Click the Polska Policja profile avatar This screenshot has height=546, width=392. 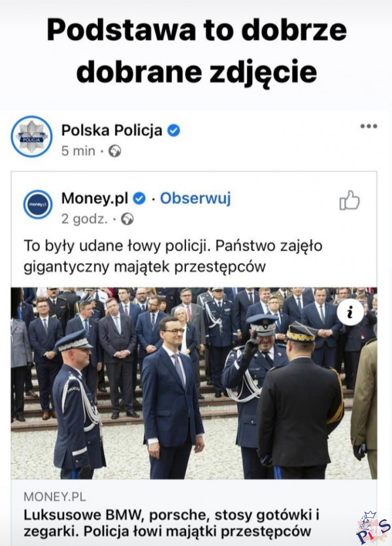(x=31, y=137)
